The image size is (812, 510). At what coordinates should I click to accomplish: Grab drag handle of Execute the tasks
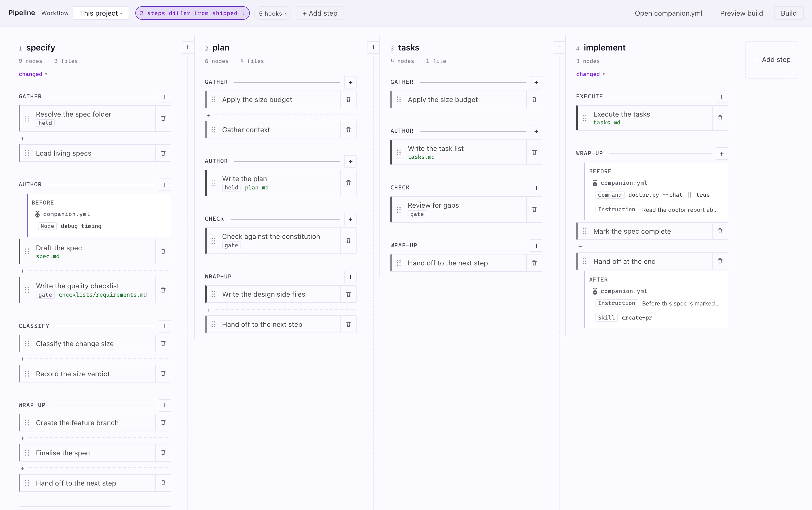(x=585, y=118)
